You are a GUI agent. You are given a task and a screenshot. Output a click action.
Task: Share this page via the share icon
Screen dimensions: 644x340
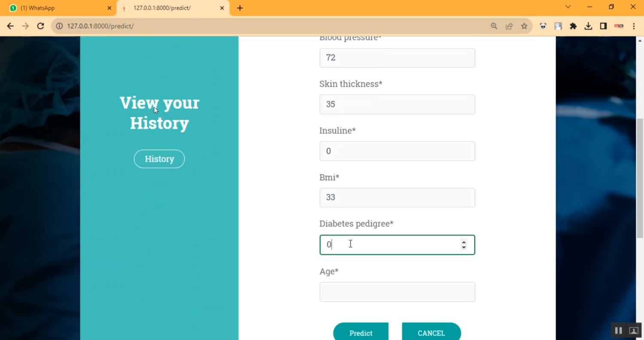click(x=509, y=26)
